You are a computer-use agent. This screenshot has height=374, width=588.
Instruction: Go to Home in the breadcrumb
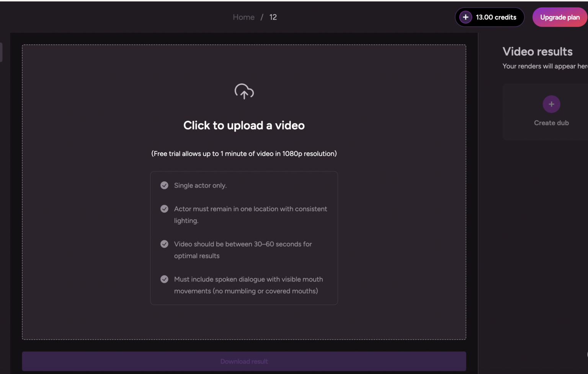pyautogui.click(x=243, y=17)
